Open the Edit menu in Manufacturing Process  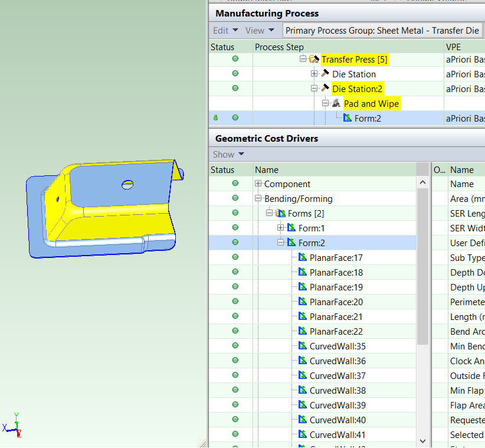tap(225, 30)
